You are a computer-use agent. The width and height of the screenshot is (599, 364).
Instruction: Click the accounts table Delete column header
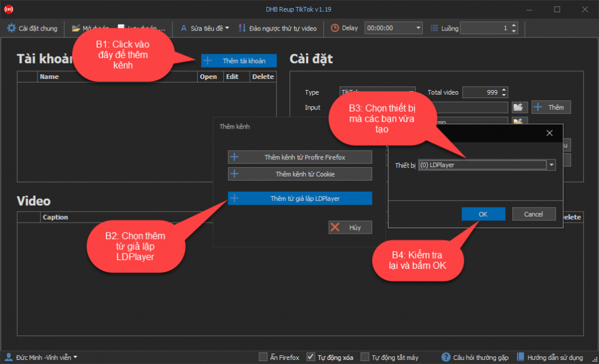pyautogui.click(x=263, y=77)
